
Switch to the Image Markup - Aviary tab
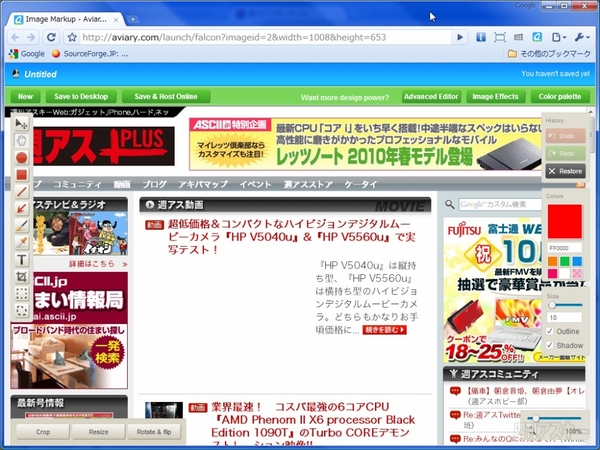click(x=65, y=19)
